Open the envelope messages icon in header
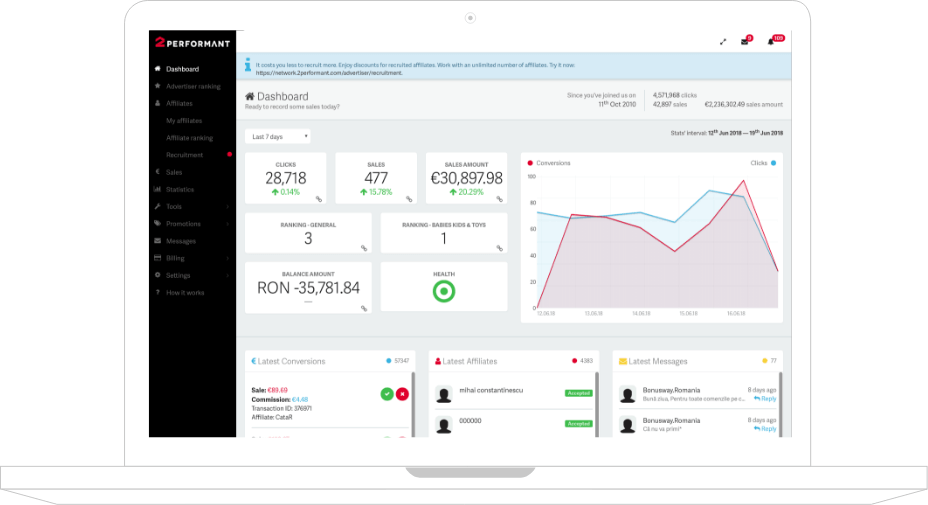 [745, 42]
